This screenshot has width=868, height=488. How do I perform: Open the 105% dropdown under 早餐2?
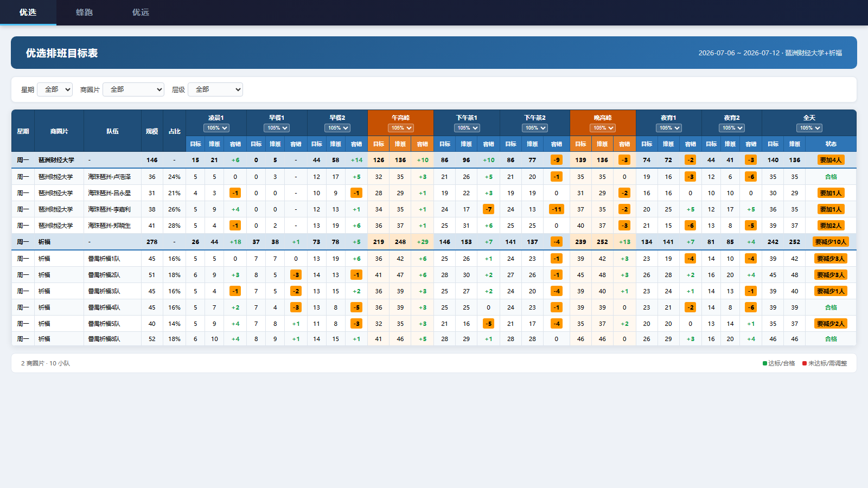tap(337, 128)
